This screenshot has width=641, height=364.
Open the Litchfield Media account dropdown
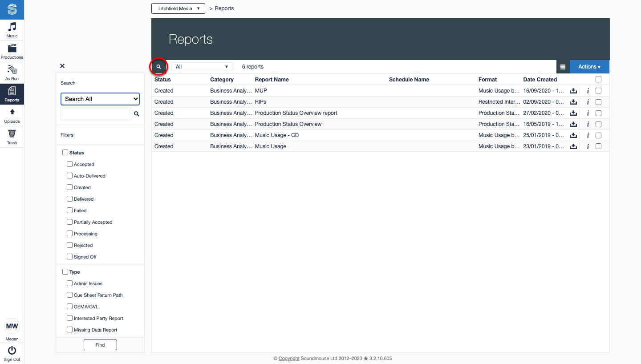point(178,8)
